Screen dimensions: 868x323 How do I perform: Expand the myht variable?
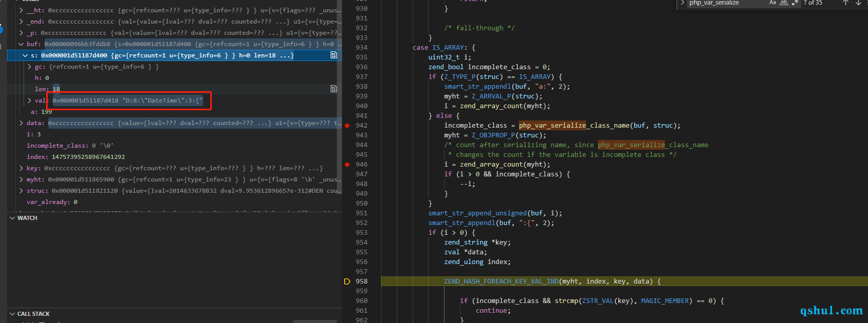click(x=21, y=179)
